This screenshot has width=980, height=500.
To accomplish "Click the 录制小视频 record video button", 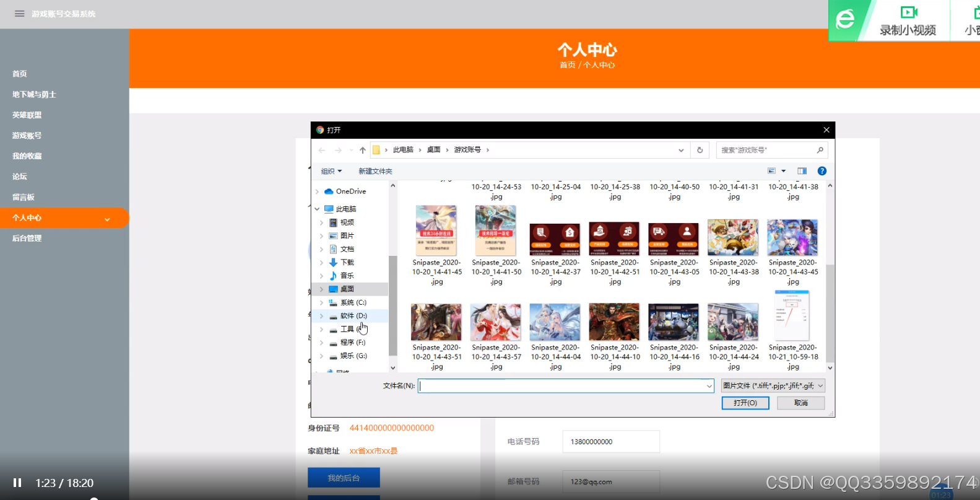I will [x=908, y=20].
